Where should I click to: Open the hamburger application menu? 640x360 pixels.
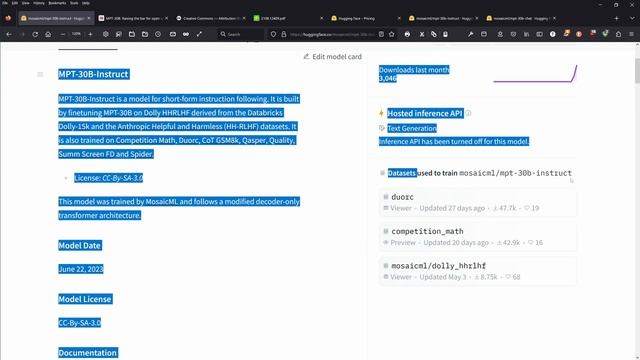[x=631, y=34]
